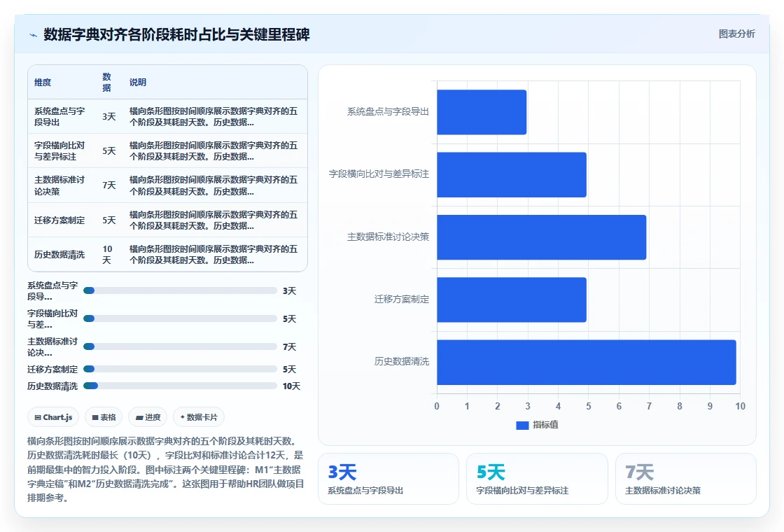Click the summary paragraph starting 横向条形图按时间顺序
The image size is (784, 532).
[165, 470]
